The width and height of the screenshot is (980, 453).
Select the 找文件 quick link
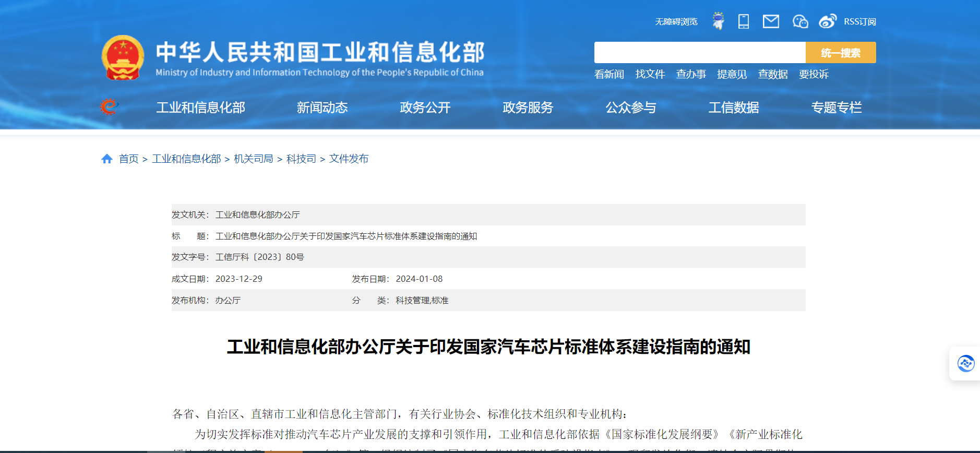coord(650,74)
